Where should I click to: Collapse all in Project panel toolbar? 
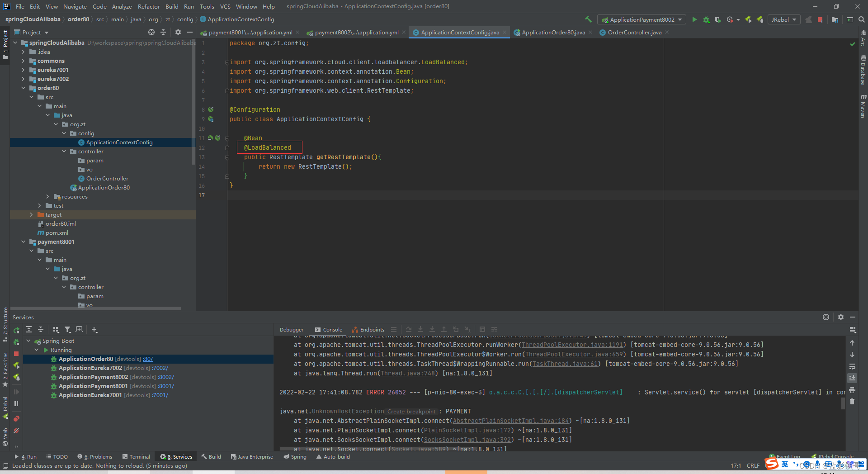click(163, 32)
